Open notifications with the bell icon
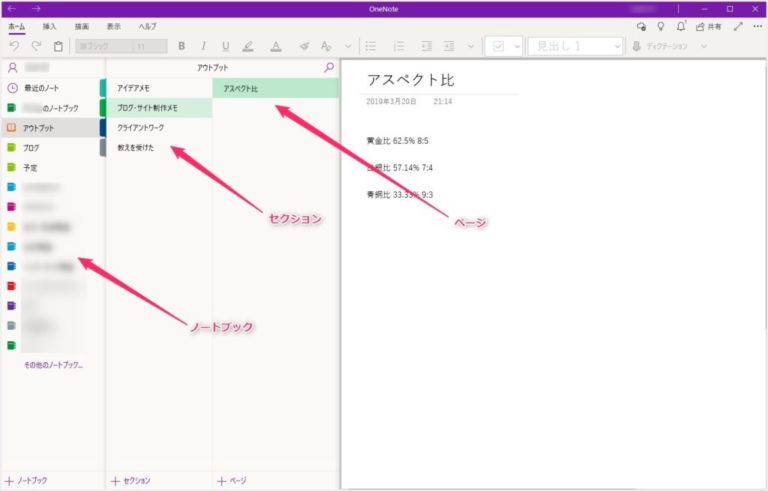The width and height of the screenshot is (768, 491). pos(681,26)
